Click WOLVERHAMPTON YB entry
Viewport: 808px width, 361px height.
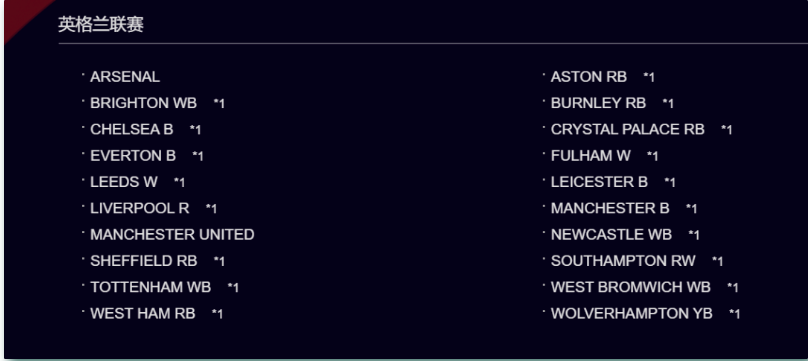coord(632,313)
